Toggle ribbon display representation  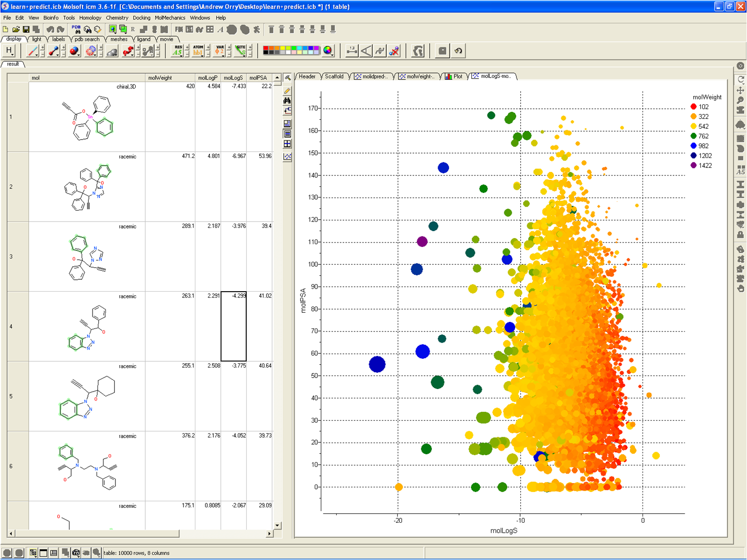pyautogui.click(x=128, y=51)
